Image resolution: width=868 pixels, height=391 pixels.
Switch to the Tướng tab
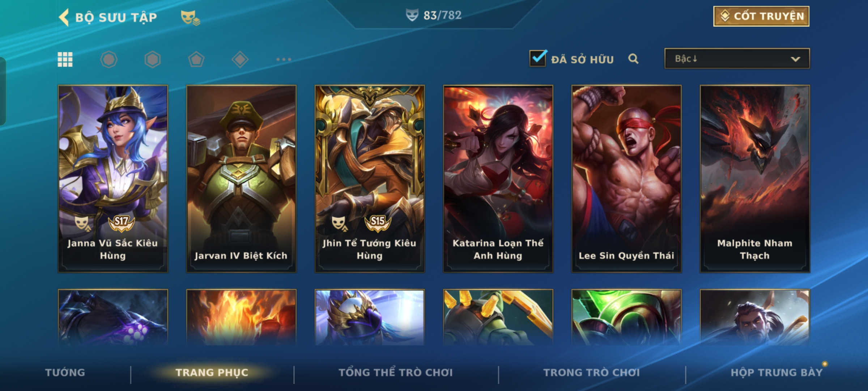[x=65, y=373]
